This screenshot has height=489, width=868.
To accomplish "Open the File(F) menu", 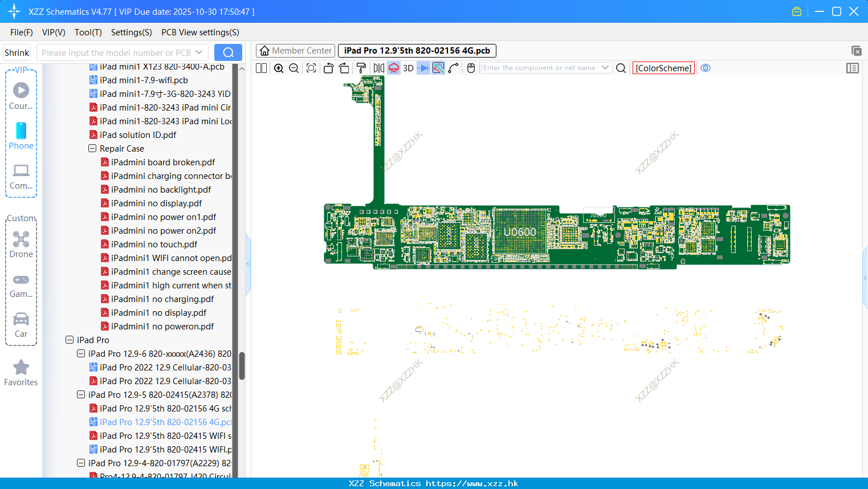I will [22, 32].
